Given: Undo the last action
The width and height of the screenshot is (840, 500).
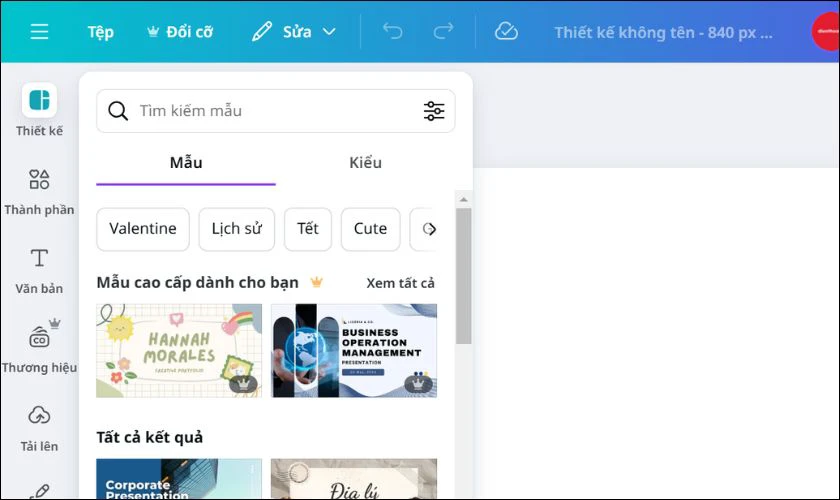Looking at the screenshot, I should pos(393,31).
